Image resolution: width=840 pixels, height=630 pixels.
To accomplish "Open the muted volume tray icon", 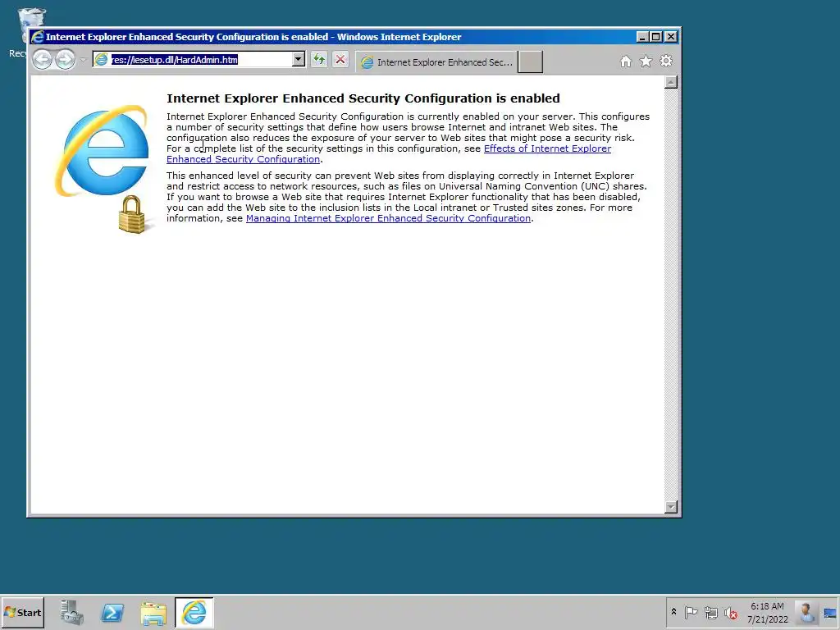I will (x=731, y=612).
